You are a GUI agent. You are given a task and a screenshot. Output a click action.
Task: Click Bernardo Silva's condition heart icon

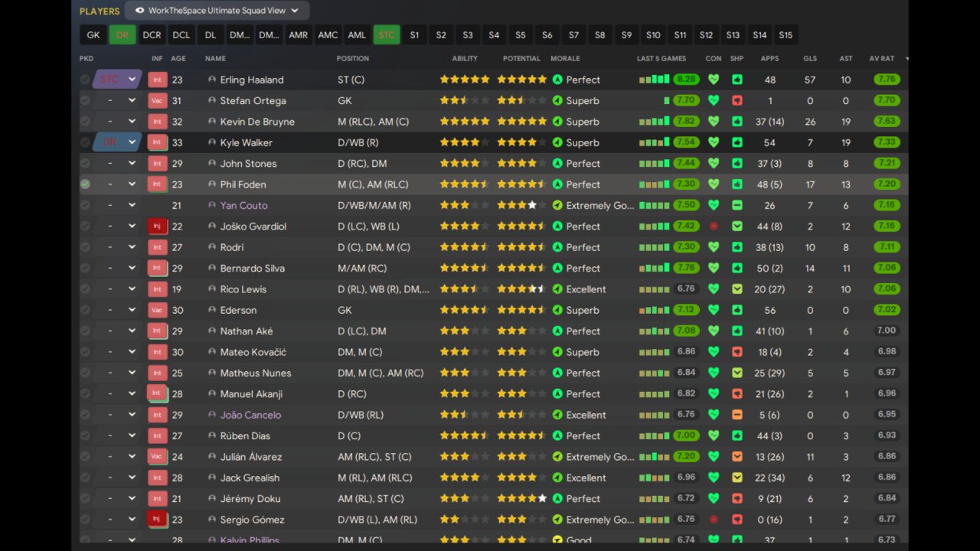(714, 268)
